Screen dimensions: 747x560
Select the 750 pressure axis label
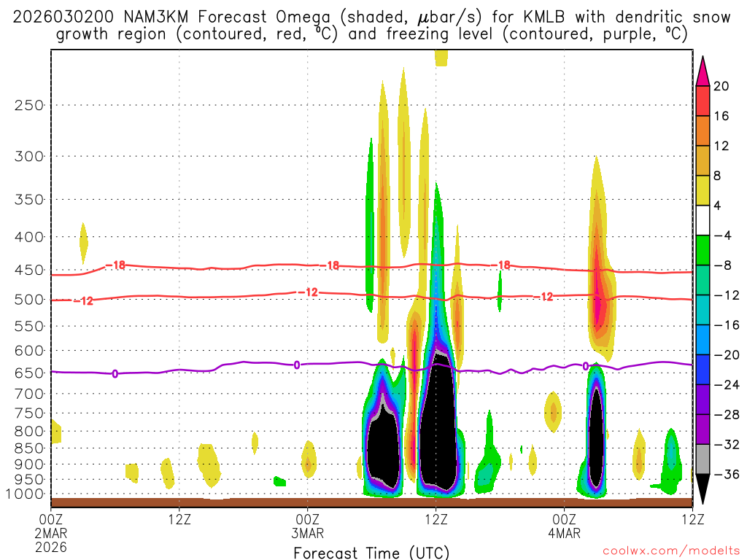pyautogui.click(x=29, y=413)
